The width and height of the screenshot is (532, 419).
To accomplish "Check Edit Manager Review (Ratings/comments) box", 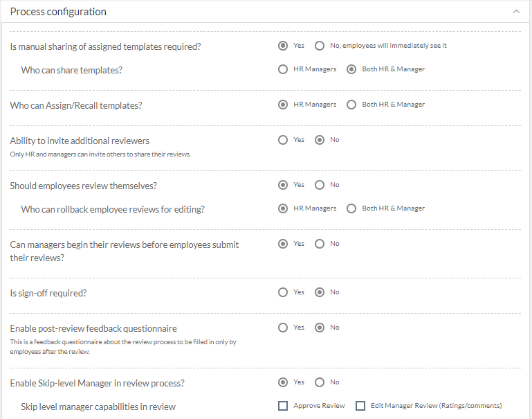I will [360, 406].
